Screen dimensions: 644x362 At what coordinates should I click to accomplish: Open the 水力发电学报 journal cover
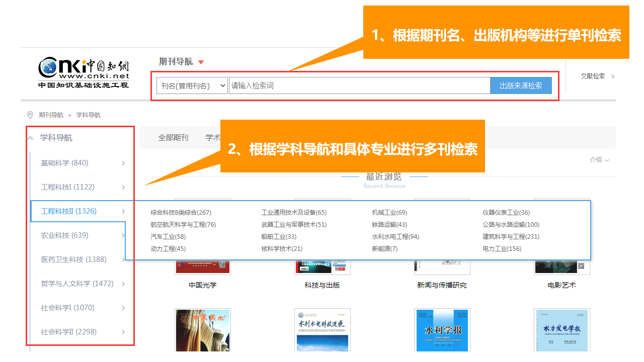pyautogui.click(x=561, y=330)
